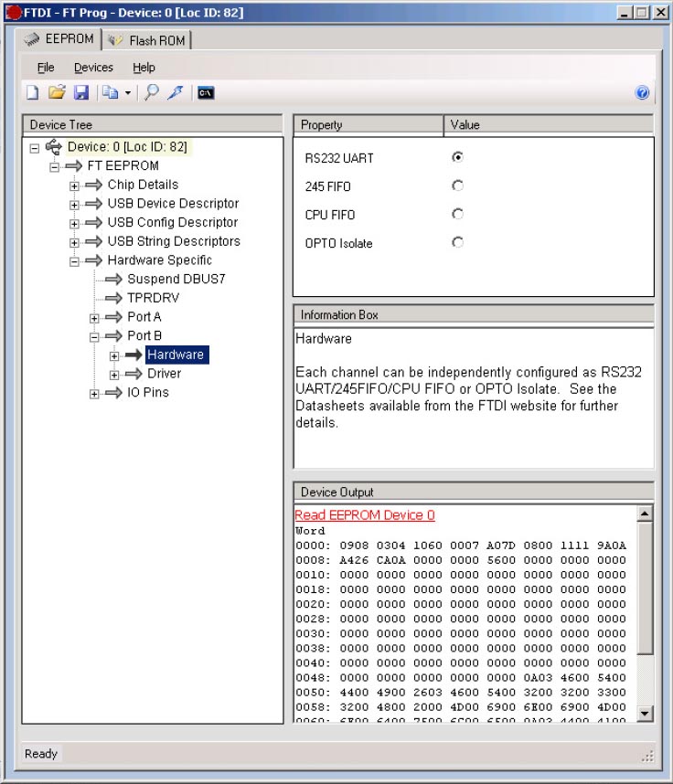
Task: Click the Read EEPROM Device 0 link
Action: coord(364,515)
